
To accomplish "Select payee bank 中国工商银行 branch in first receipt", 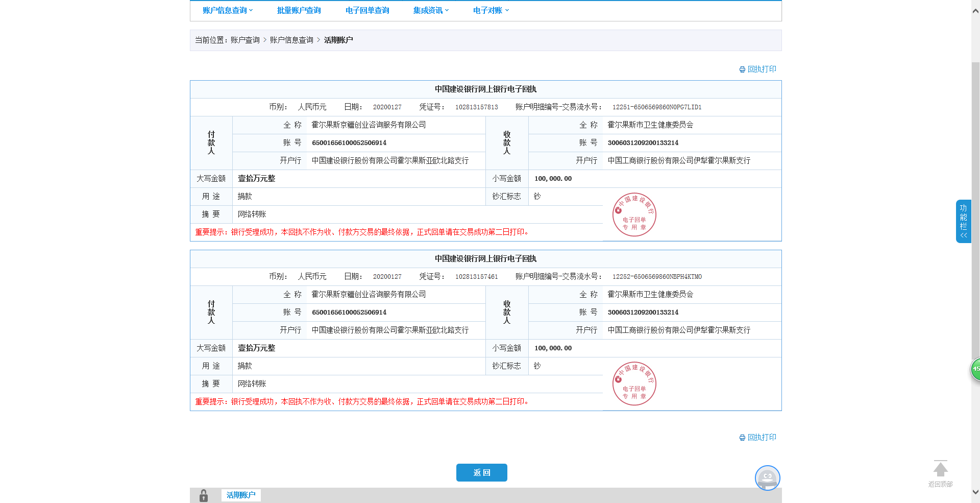I will click(679, 160).
